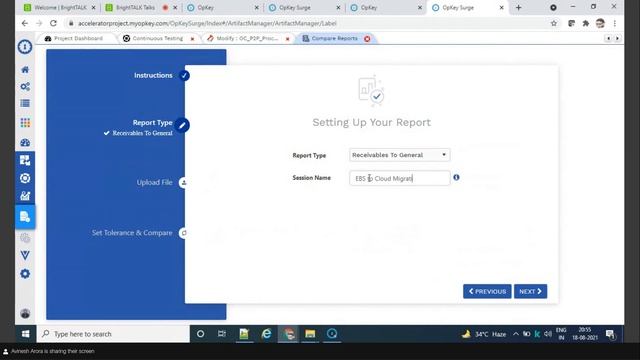Open the V-shaped icon in sidebar
The image size is (640, 360).
point(25,256)
